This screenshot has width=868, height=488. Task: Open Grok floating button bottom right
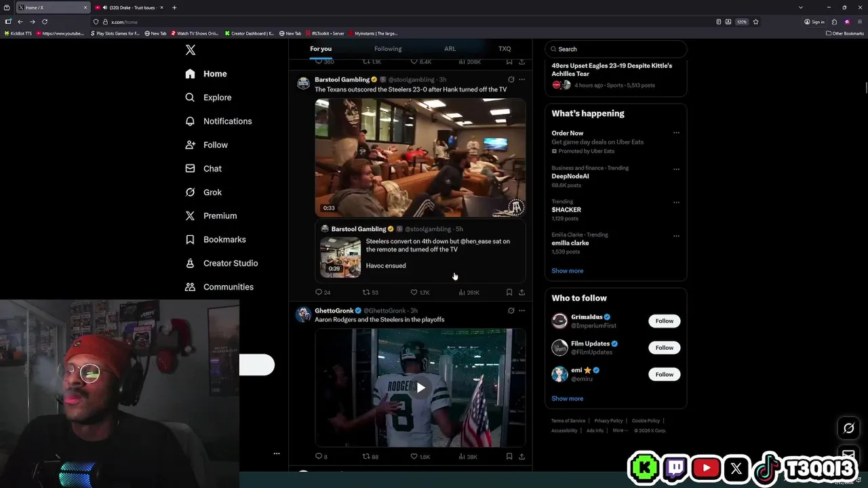click(x=848, y=428)
